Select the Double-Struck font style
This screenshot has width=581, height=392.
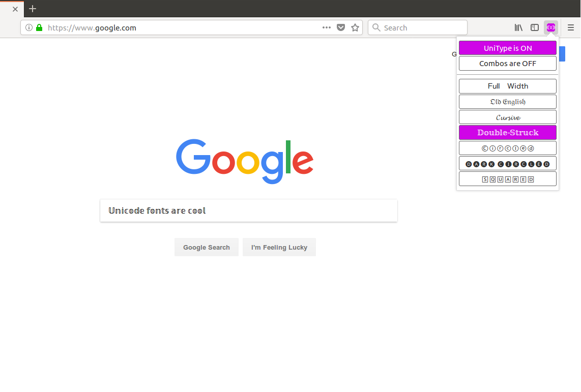(508, 133)
